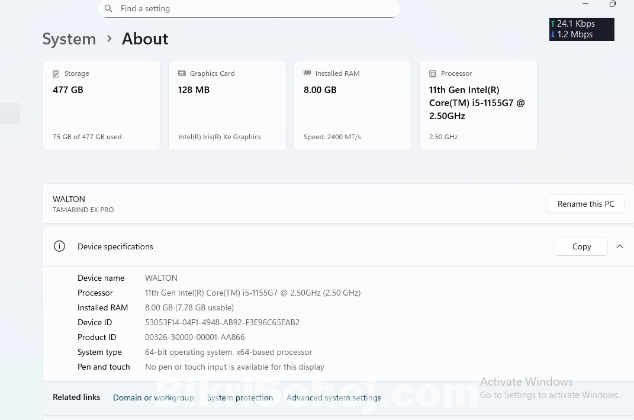Click the Intel(R) Iris(R) Xe Graphics text
This screenshot has width=634, height=420.
click(x=220, y=137)
